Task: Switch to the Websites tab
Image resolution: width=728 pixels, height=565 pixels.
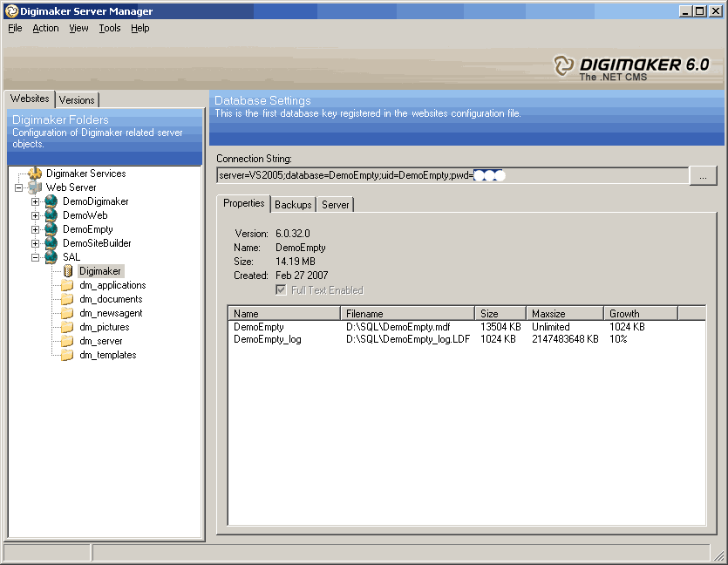Action: [30, 99]
